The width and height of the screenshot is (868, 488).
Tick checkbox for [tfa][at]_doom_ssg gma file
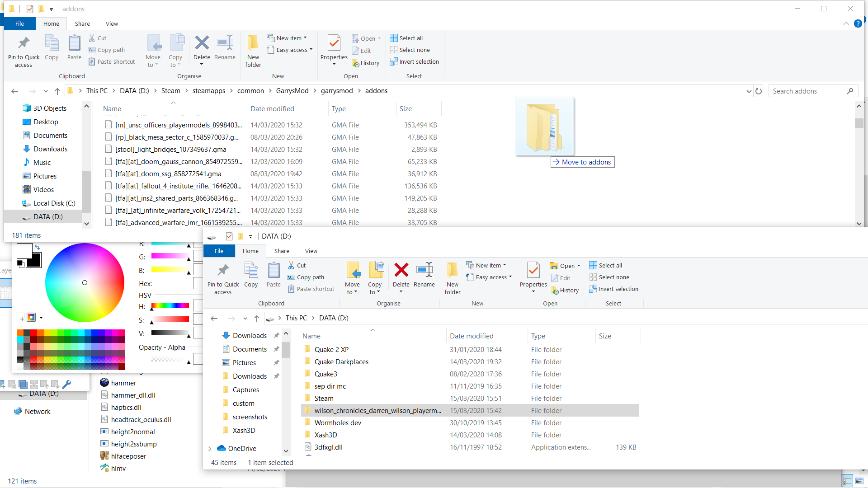[108, 174]
